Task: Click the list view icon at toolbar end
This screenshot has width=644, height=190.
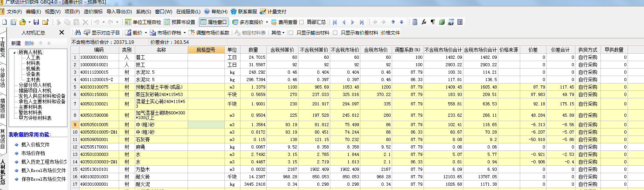Action: (x=460, y=22)
